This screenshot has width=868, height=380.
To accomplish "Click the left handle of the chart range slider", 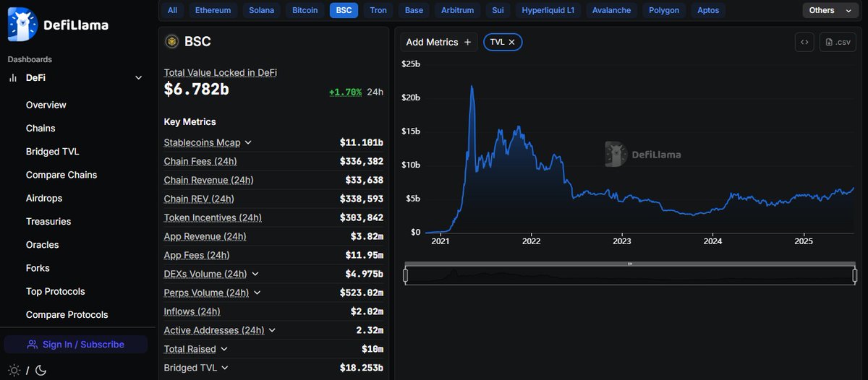I will pos(405,275).
